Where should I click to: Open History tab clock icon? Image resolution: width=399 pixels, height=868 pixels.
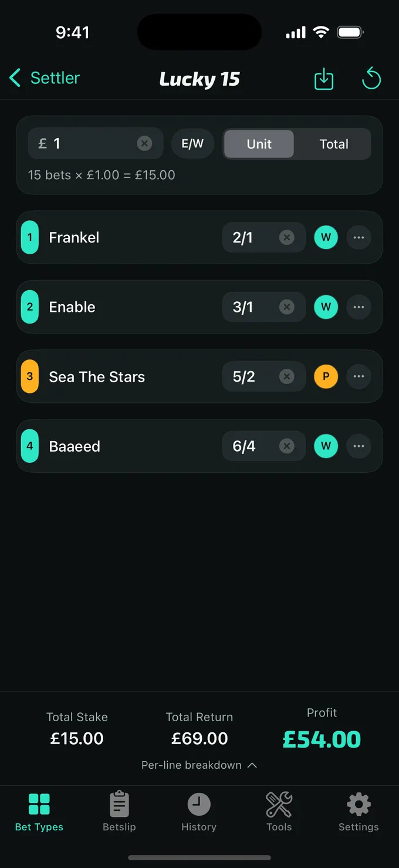[x=199, y=804]
